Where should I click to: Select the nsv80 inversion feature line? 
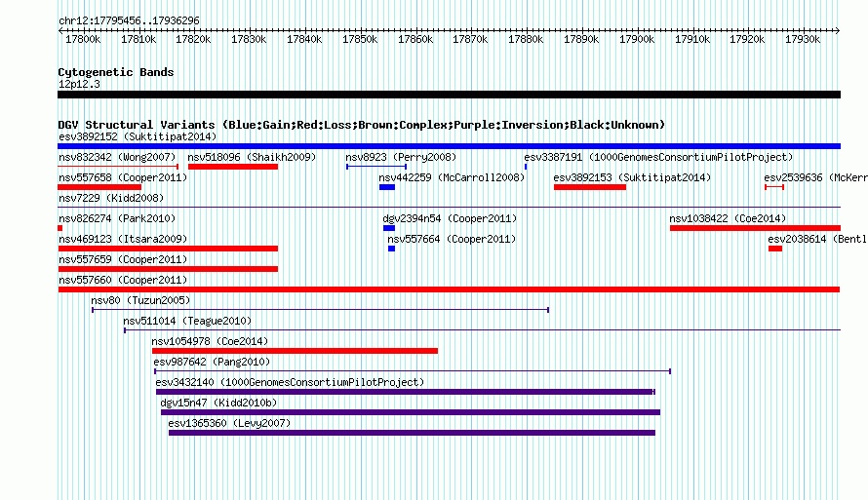pos(321,310)
